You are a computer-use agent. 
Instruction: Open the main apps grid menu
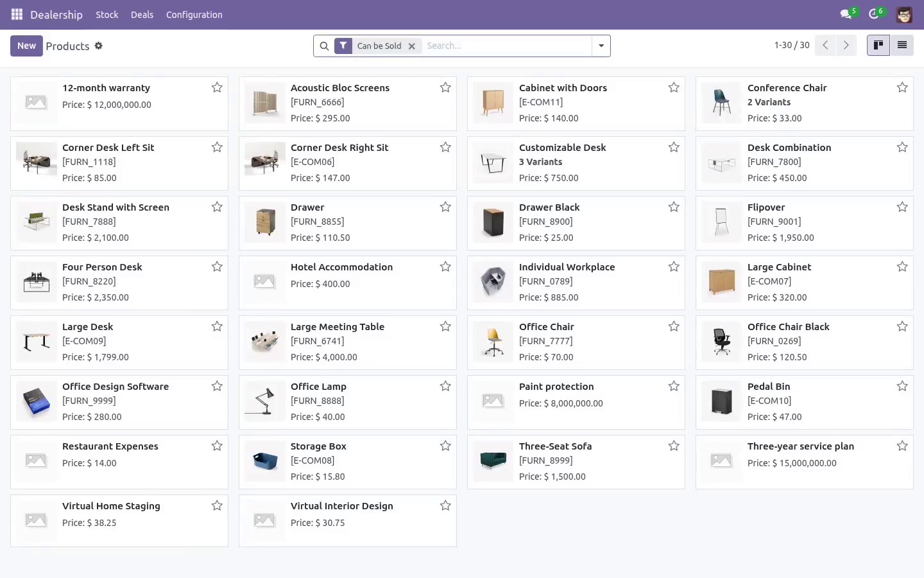(x=17, y=14)
